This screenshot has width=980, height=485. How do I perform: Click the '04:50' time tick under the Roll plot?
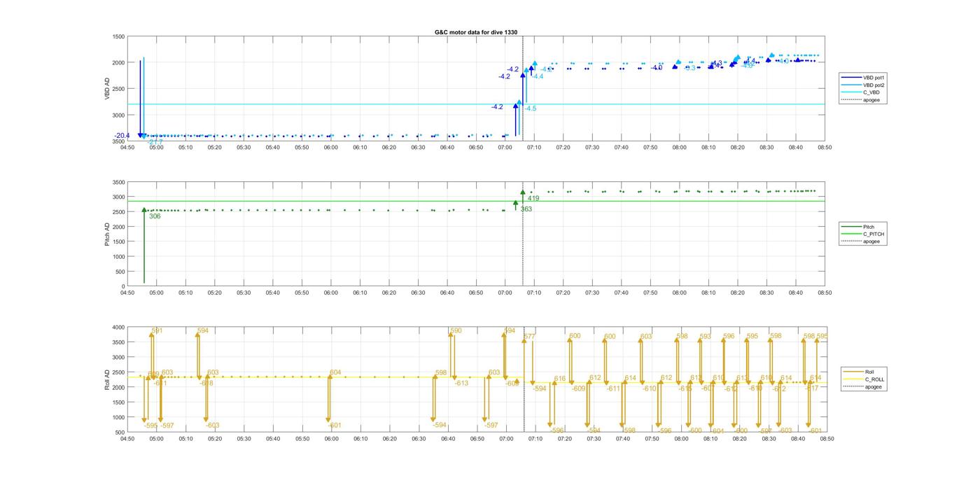coord(127,439)
